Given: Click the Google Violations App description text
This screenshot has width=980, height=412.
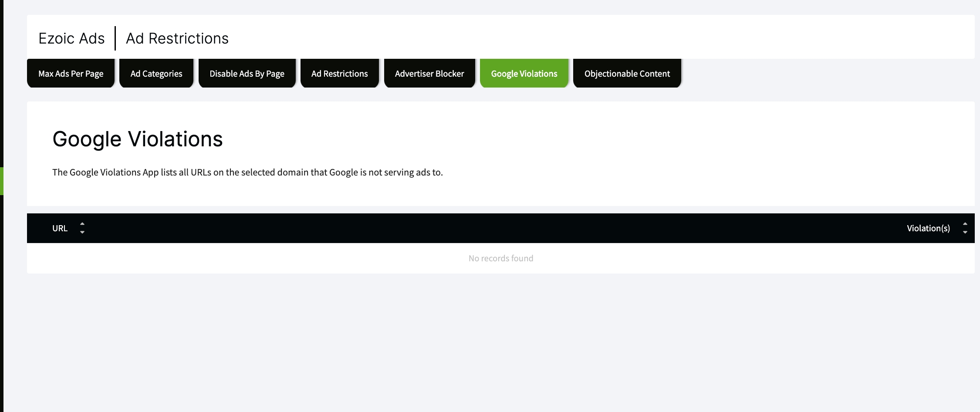Looking at the screenshot, I should [247, 172].
